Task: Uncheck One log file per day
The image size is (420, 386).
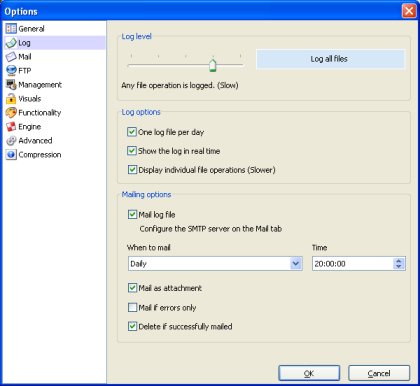Action: 132,132
